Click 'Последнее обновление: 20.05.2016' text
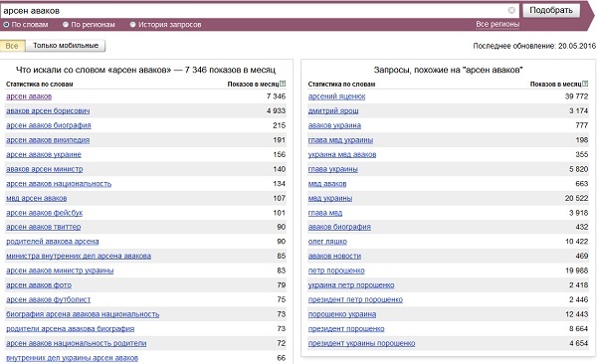The height and width of the screenshot is (364, 597). (x=534, y=46)
